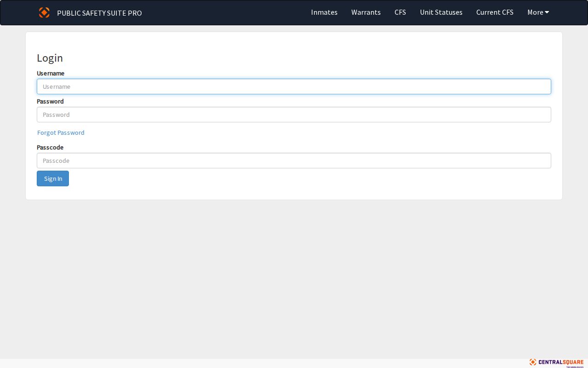Screen dimensions: 588x368
Task: Open the Inmates menu item
Action: [324, 12]
